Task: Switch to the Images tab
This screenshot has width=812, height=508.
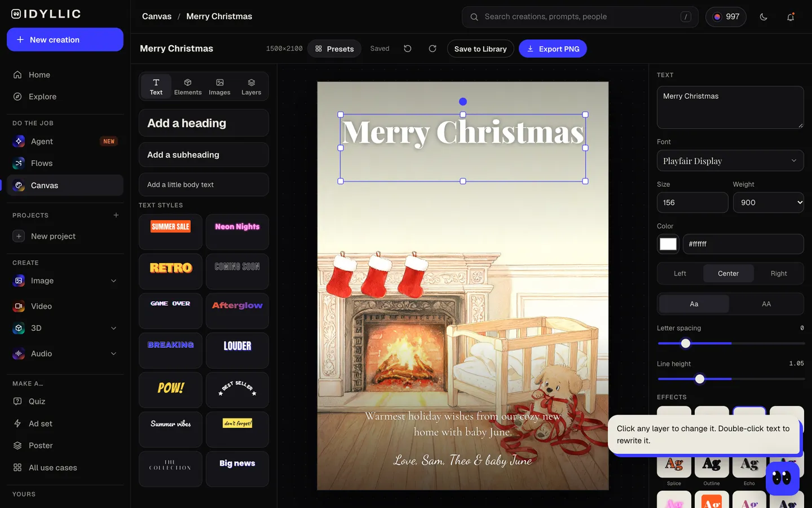Action: 219,86
